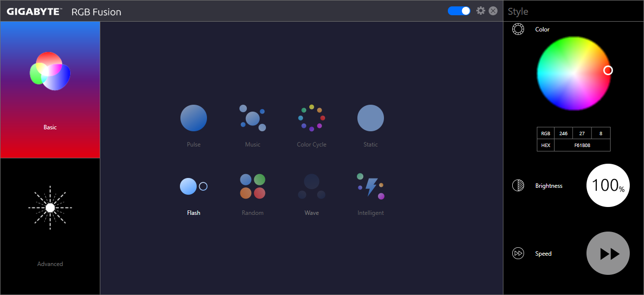The image size is (644, 295).
Task: Select the Pulse lighting effect icon
Action: coord(194,118)
